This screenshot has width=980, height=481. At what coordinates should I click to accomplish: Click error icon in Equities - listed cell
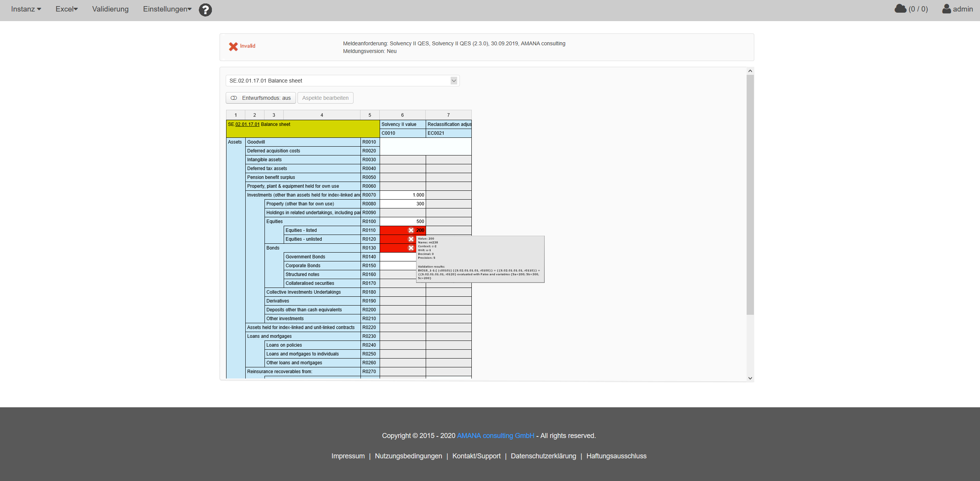[411, 230]
